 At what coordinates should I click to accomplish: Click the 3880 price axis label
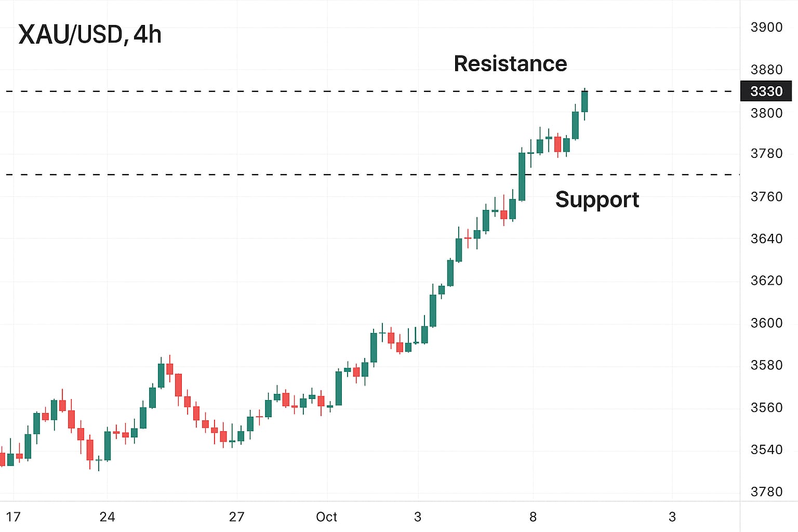click(766, 70)
